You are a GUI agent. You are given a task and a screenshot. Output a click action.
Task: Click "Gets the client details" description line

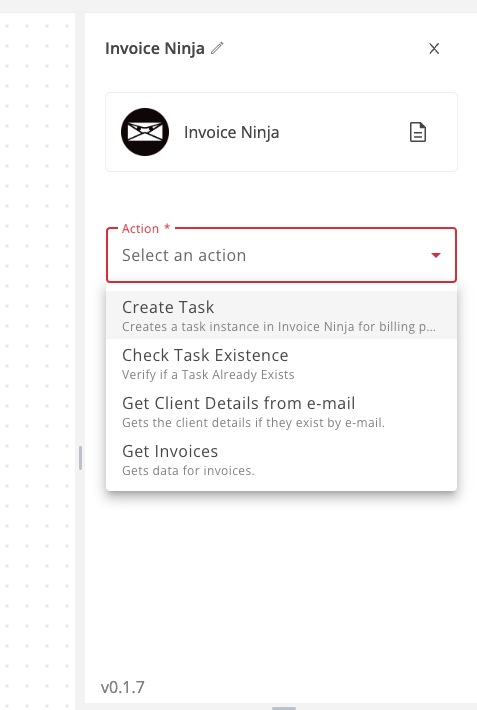point(253,423)
